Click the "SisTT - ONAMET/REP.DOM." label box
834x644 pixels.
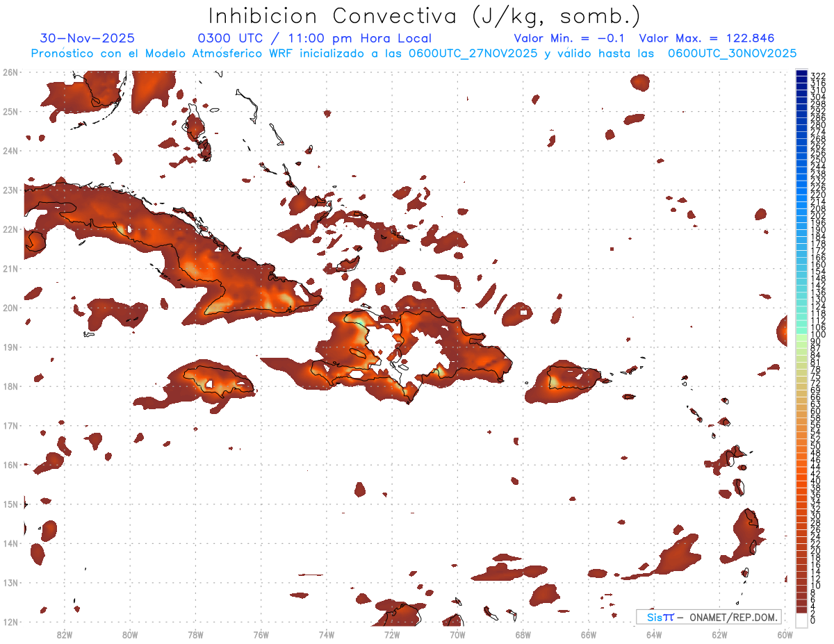[708, 617]
